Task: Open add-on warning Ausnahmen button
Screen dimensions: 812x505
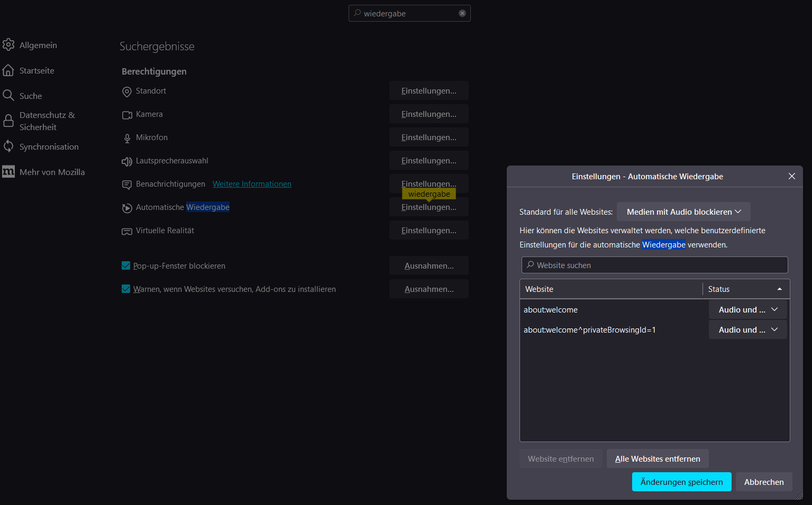Action: [429, 289]
